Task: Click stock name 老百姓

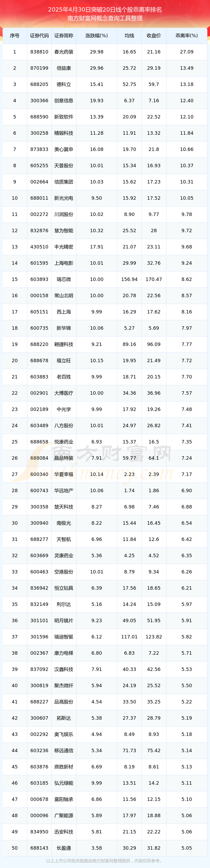Action: pos(64,377)
